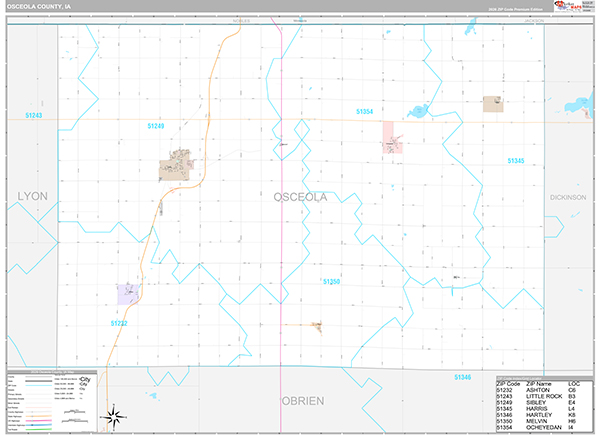Select HARTLEY in the ZIP index table
Image resolution: width=600 pixels, height=435 pixels.
539,415
